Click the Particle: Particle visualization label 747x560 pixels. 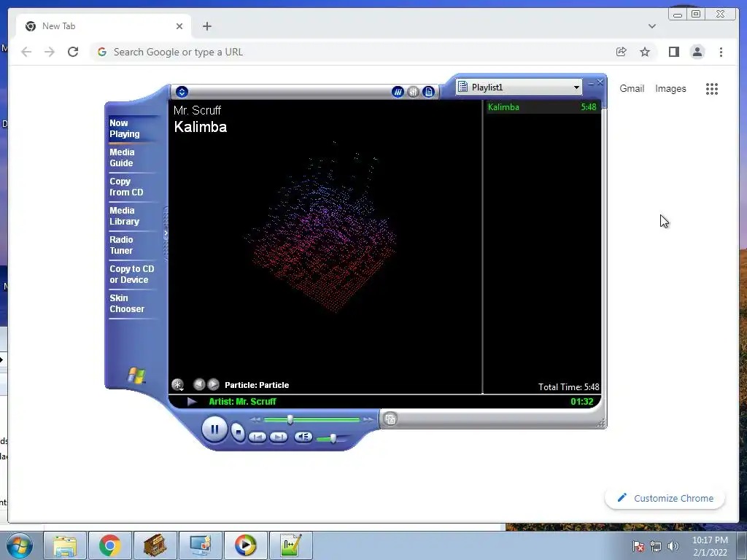tap(257, 385)
